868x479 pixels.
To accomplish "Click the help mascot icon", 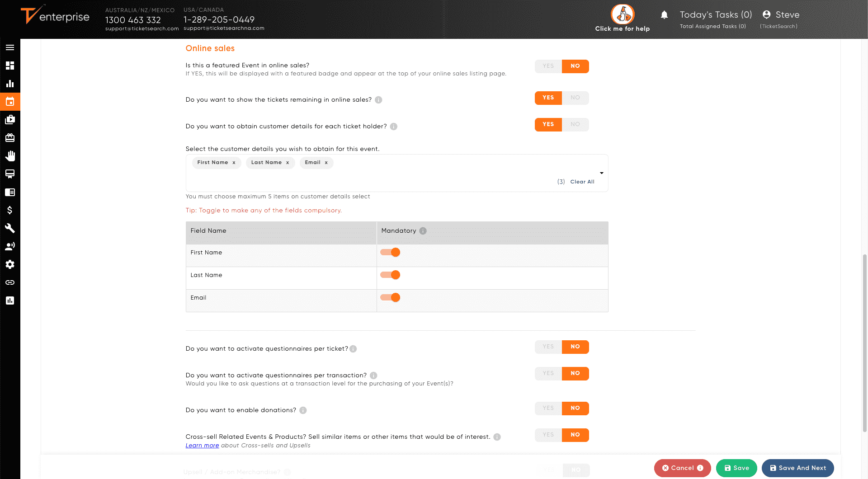I will coord(623,14).
